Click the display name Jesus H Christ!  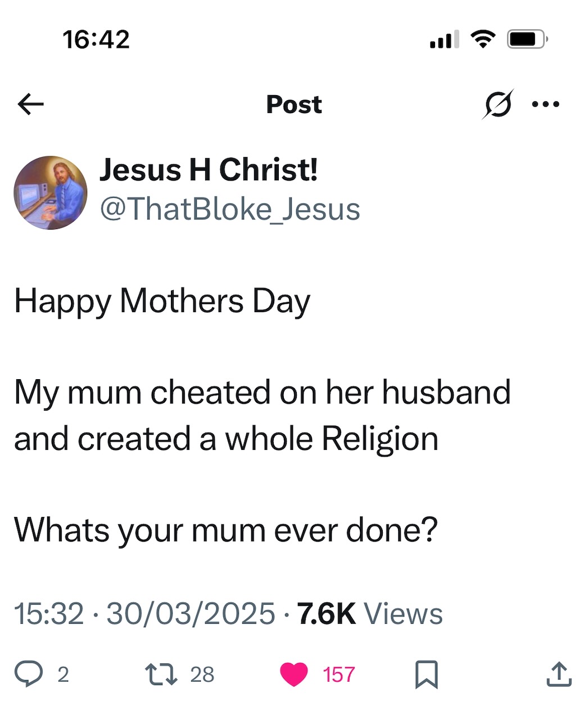click(x=209, y=169)
